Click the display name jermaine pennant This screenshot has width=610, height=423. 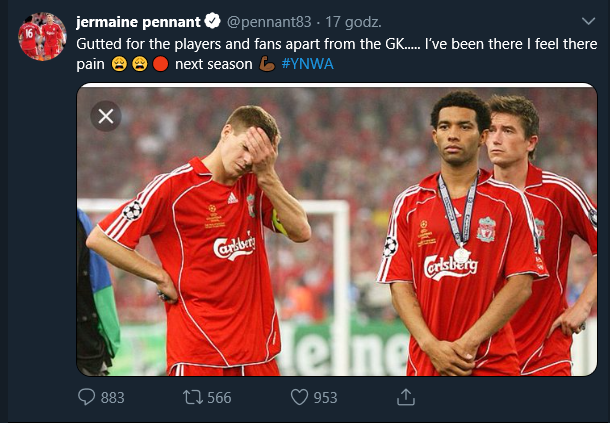pos(139,22)
